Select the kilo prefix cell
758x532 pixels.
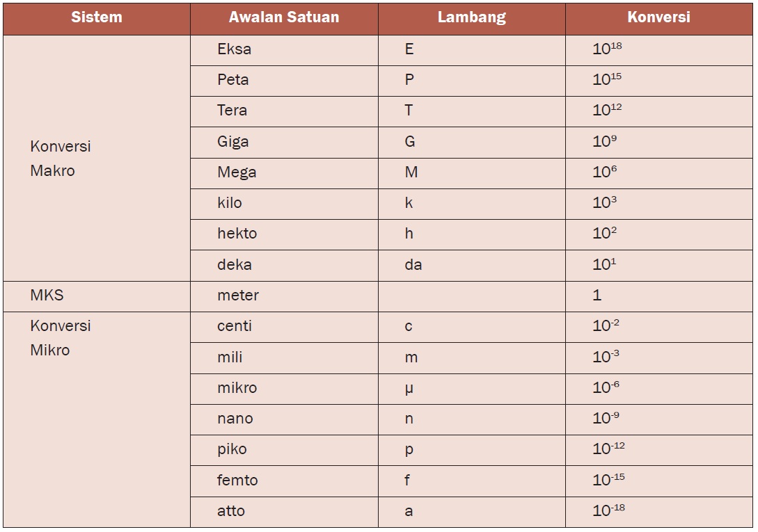point(230,203)
